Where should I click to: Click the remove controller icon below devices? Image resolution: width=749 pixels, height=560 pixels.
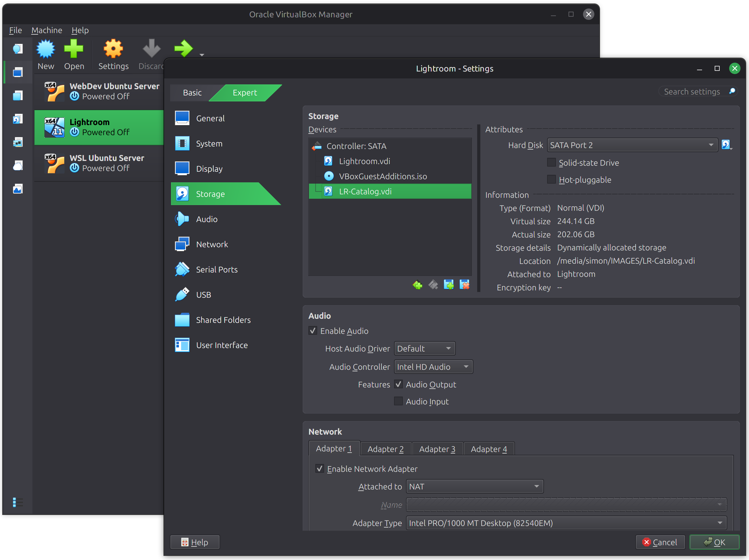pyautogui.click(x=433, y=285)
